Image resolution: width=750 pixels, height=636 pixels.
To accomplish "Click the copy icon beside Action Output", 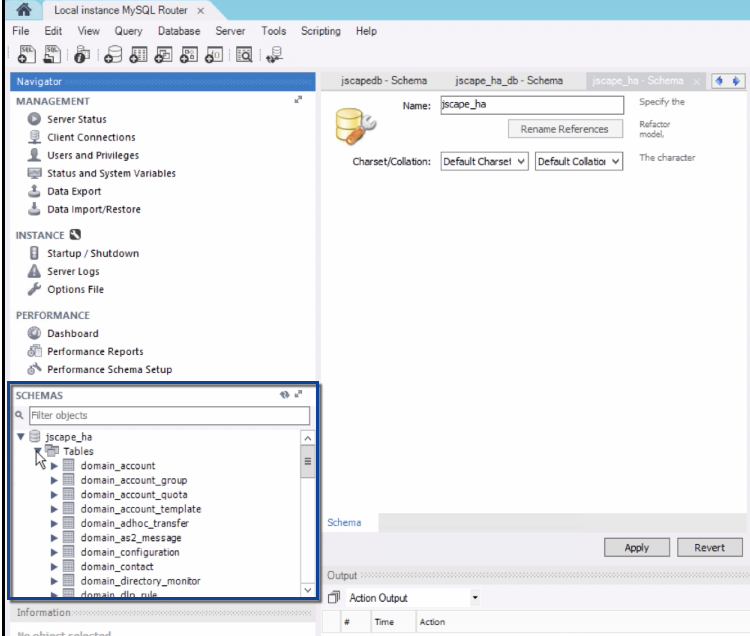I will coord(334,597).
